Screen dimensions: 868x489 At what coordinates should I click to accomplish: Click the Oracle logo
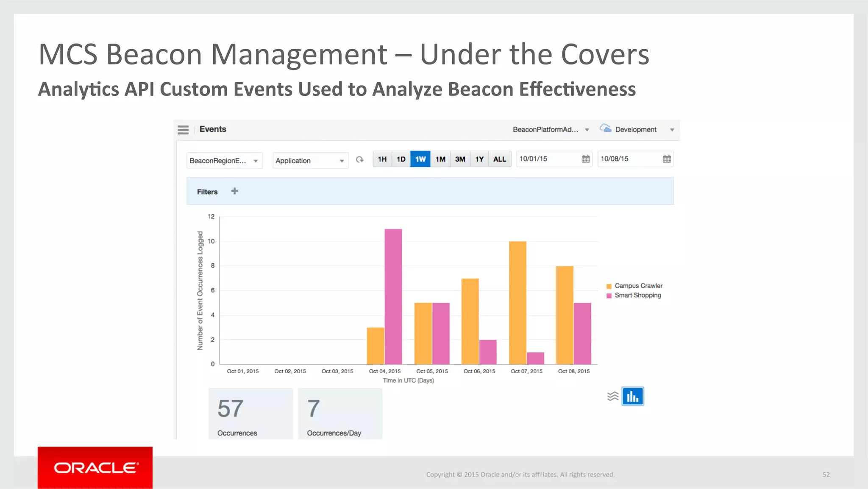tap(95, 468)
